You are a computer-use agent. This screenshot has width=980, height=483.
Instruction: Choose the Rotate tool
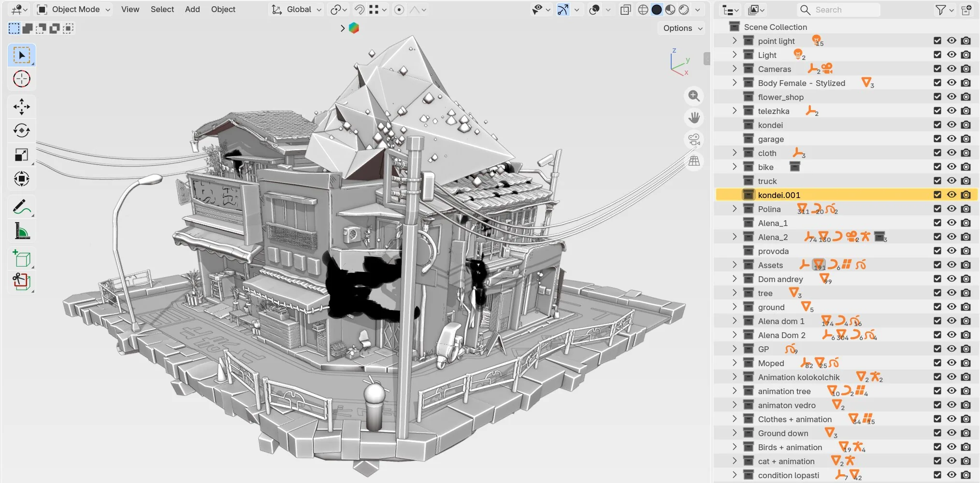(x=22, y=131)
